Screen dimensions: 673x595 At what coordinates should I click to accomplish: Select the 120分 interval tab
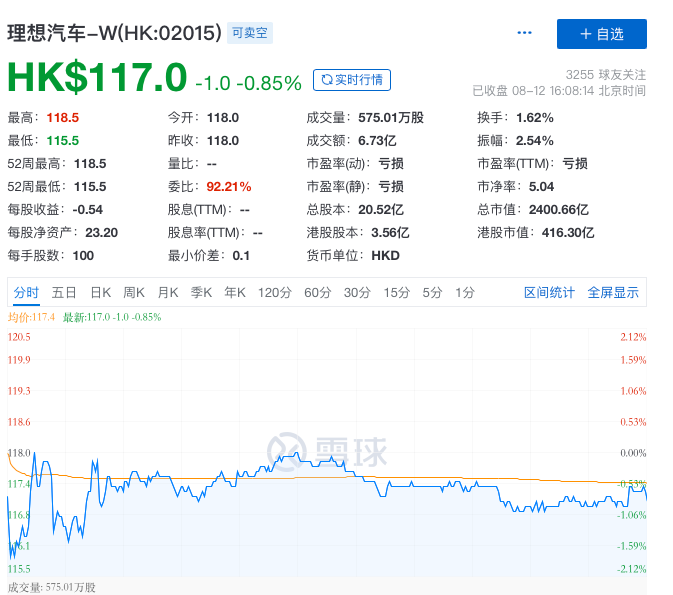pos(275,292)
